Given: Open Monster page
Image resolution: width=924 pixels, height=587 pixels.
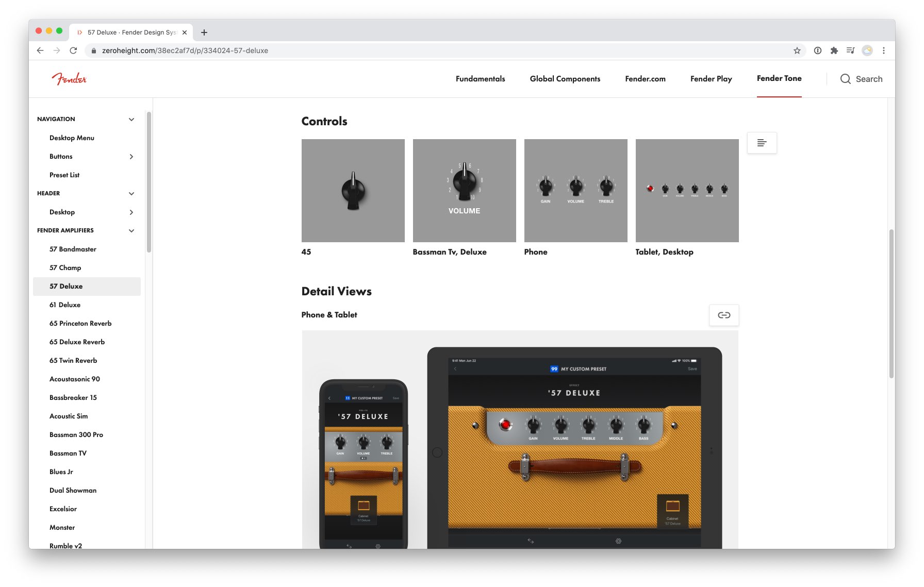Looking at the screenshot, I should [62, 527].
